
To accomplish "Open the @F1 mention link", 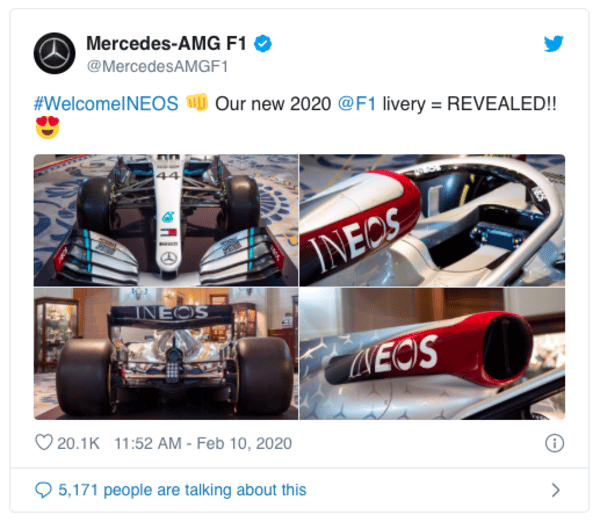I will 357,104.
